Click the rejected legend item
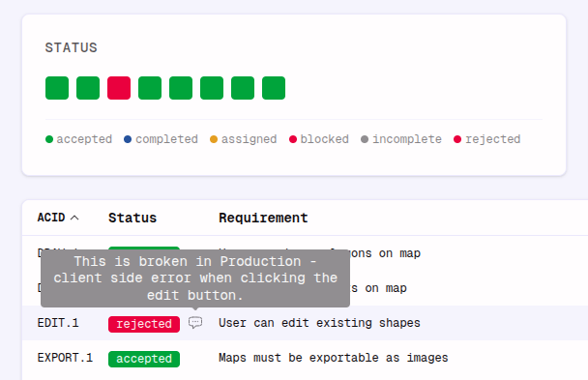 click(487, 139)
